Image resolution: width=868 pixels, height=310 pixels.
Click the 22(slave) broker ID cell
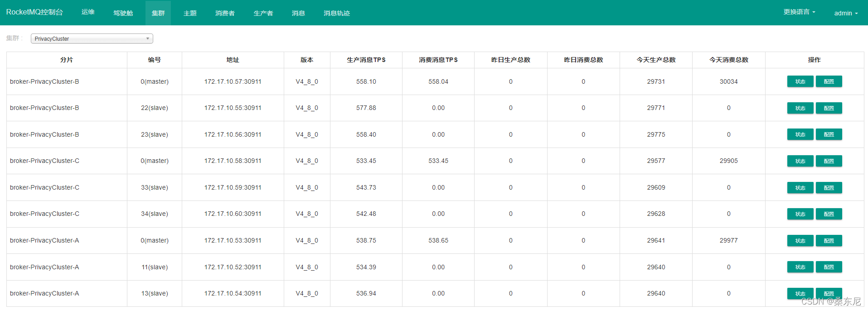[155, 108]
